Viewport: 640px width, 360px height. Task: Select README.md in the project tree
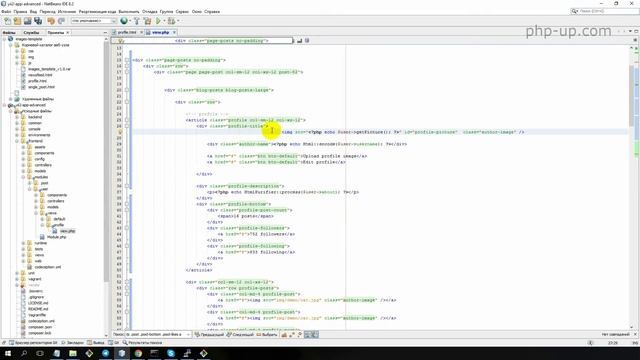tap(38, 309)
